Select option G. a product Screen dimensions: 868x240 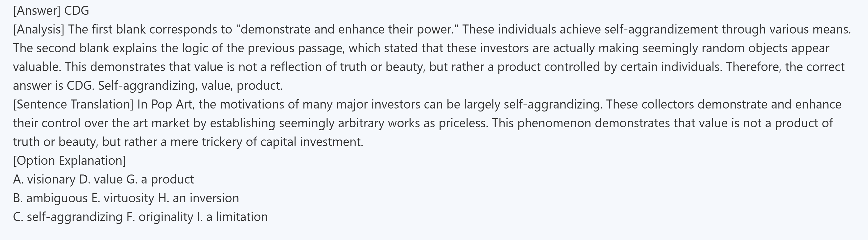click(x=160, y=179)
